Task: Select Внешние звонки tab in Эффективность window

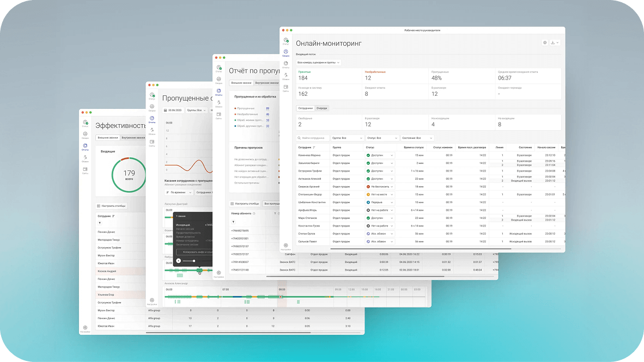Action: point(108,138)
